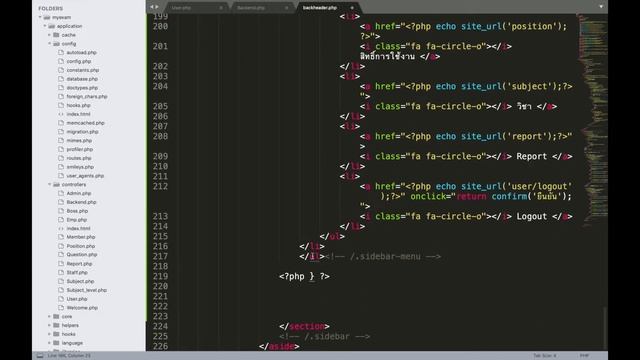The image size is (640, 360).
Task: Open autoload.php in the config folder
Action: pos(81,52)
